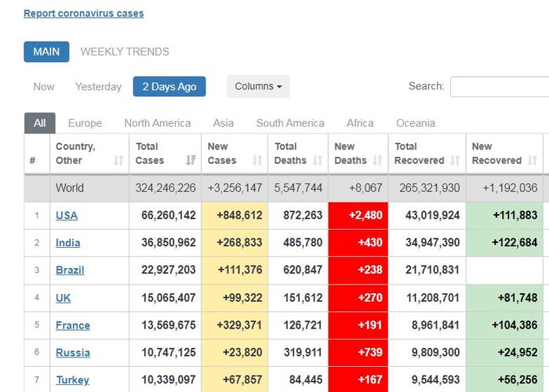This screenshot has height=392, width=549.
Task: Sort by Total Deaths arrow icon
Action: (317, 161)
